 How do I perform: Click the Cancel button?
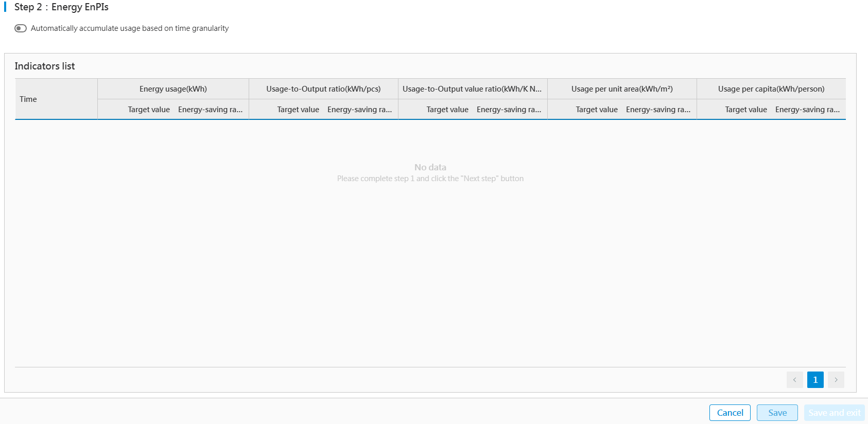[x=730, y=413]
